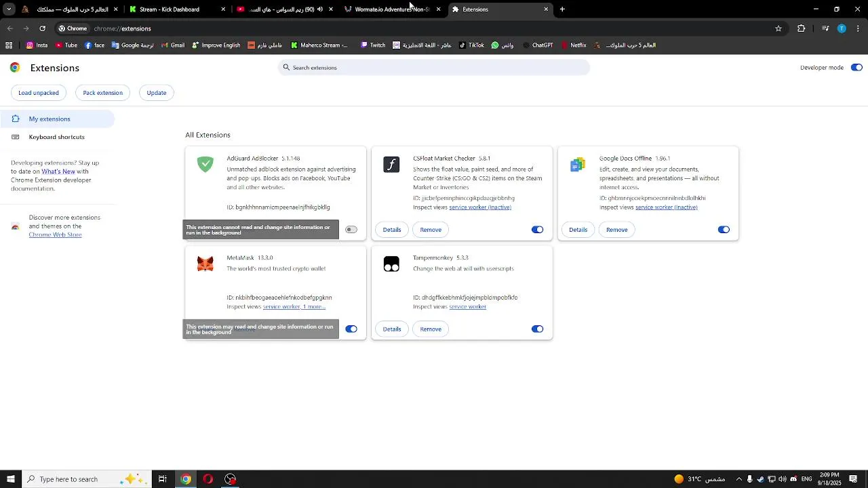The image size is (868, 488).
Task: Enable the AdGuard AdBlocker extension
Action: pyautogui.click(x=351, y=230)
